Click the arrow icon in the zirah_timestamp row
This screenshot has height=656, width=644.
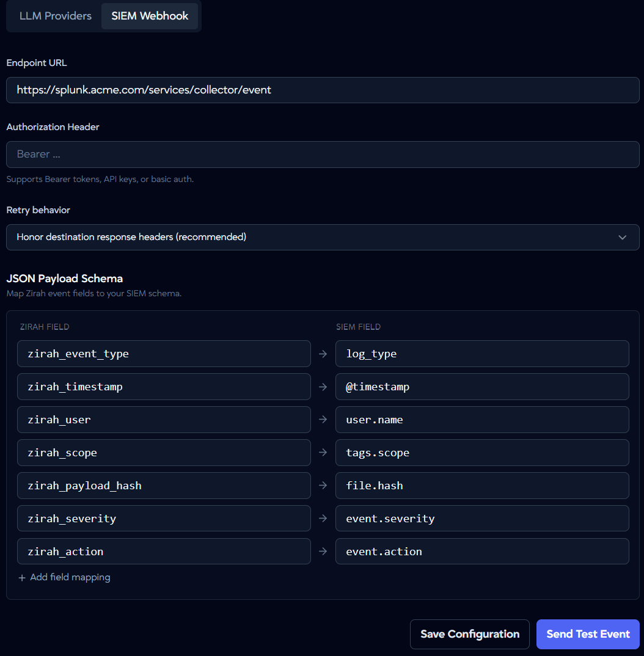coord(323,387)
